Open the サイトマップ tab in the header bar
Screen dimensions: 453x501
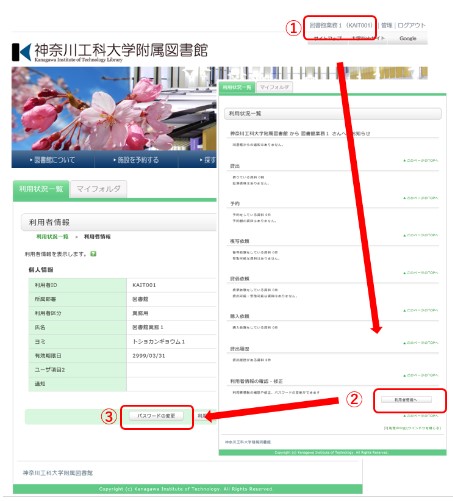[x=328, y=38]
